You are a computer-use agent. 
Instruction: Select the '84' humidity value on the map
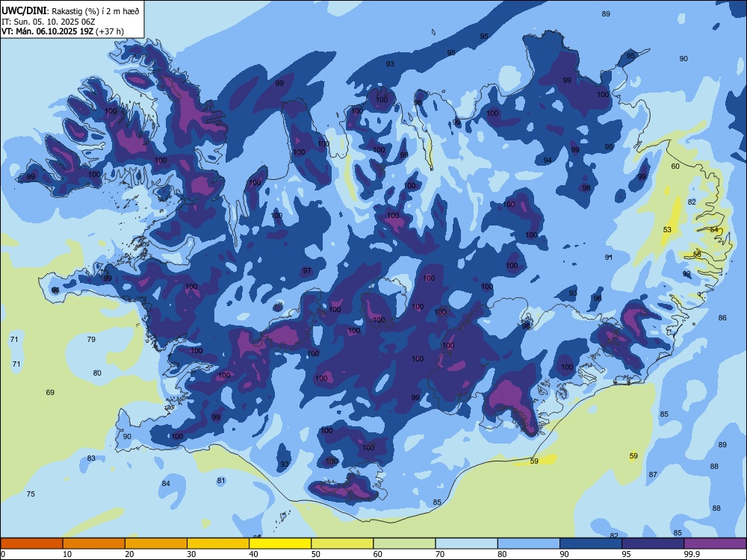point(166,483)
